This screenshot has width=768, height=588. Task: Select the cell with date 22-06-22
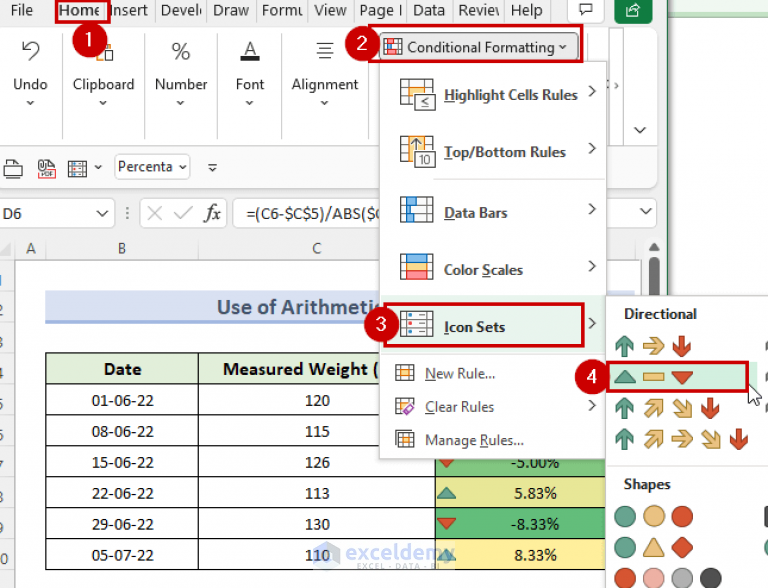coord(122,493)
